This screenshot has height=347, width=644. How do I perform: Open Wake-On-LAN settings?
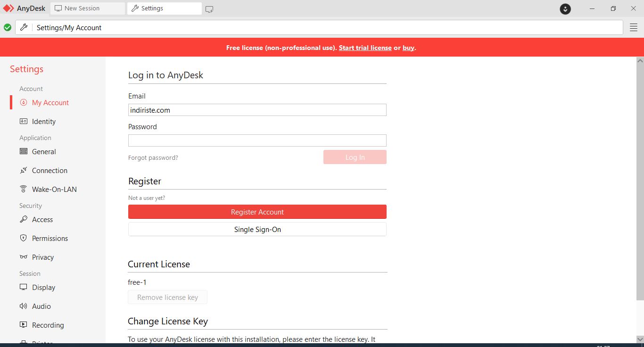(54, 189)
